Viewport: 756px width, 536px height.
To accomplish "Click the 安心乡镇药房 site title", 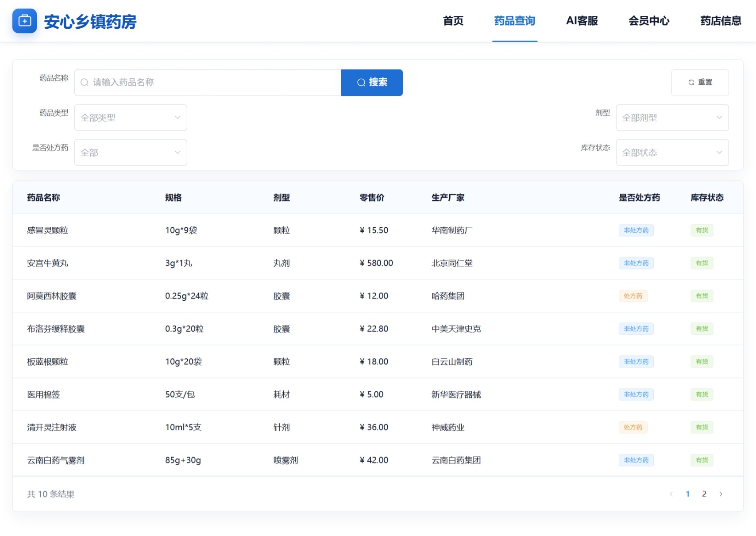I will point(90,21).
